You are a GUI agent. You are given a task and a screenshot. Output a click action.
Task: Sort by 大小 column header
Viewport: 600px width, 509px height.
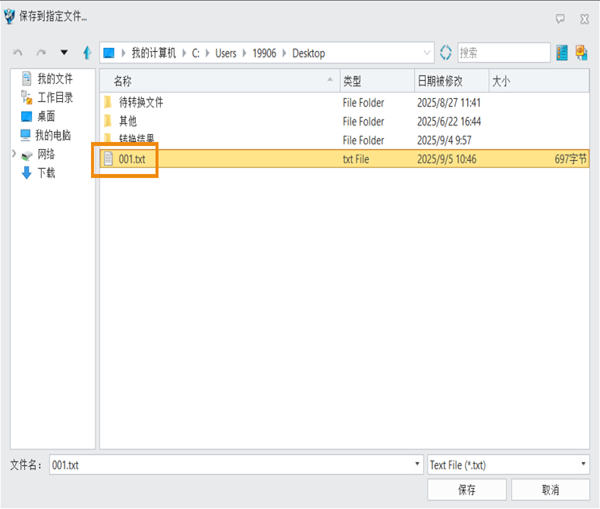[x=539, y=81]
